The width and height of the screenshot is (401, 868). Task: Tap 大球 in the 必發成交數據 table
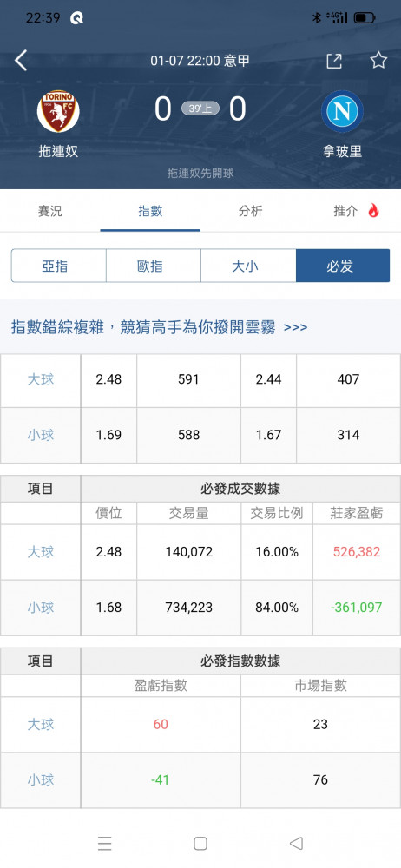tap(41, 552)
